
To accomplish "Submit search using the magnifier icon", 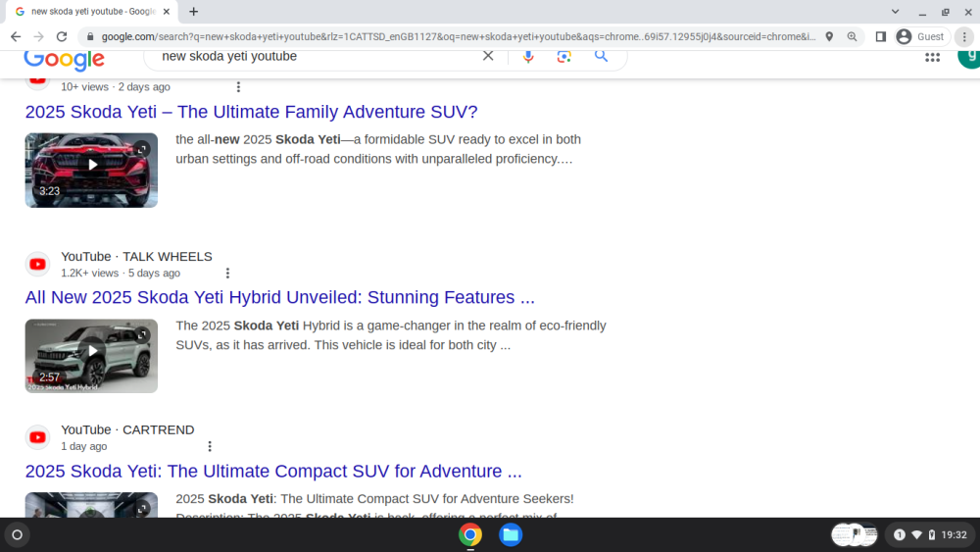I will tap(602, 56).
